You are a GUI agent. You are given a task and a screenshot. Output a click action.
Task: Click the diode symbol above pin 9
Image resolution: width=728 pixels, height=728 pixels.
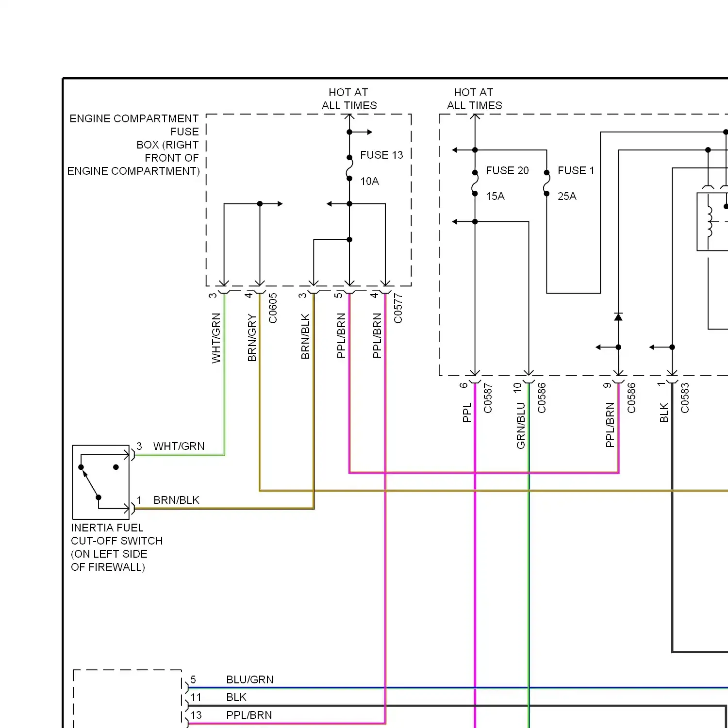point(618,317)
